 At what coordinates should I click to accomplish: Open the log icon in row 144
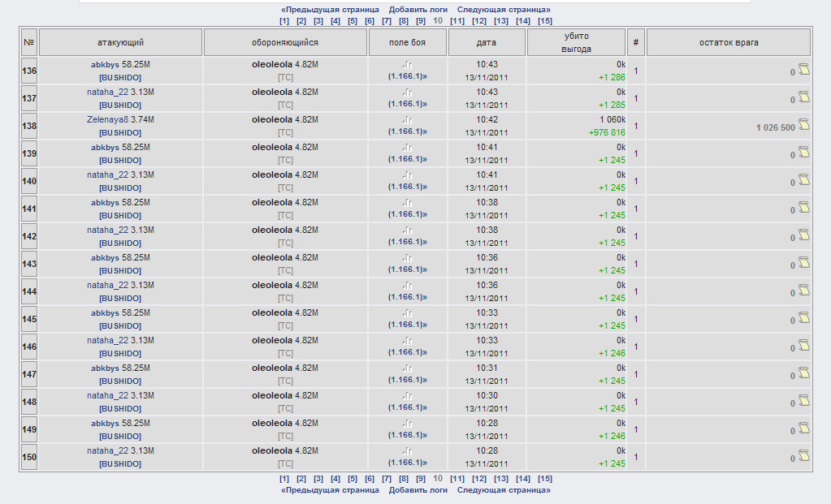click(x=804, y=291)
